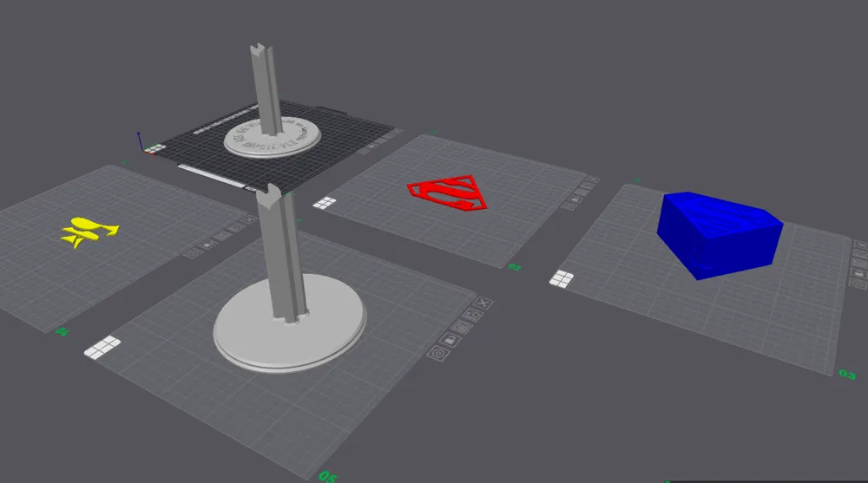The width and height of the screenshot is (868, 483).
Task: Open plate 04 settings gear icon
Action: click(194, 253)
